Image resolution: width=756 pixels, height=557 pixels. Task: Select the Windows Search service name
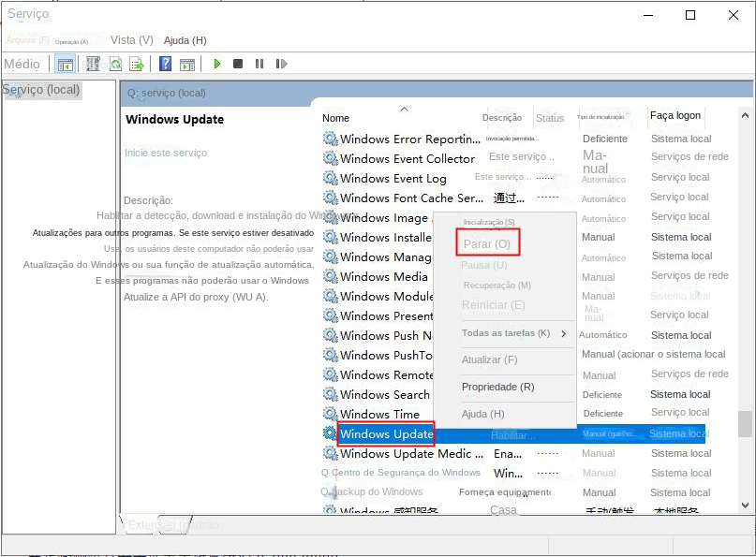coord(385,395)
